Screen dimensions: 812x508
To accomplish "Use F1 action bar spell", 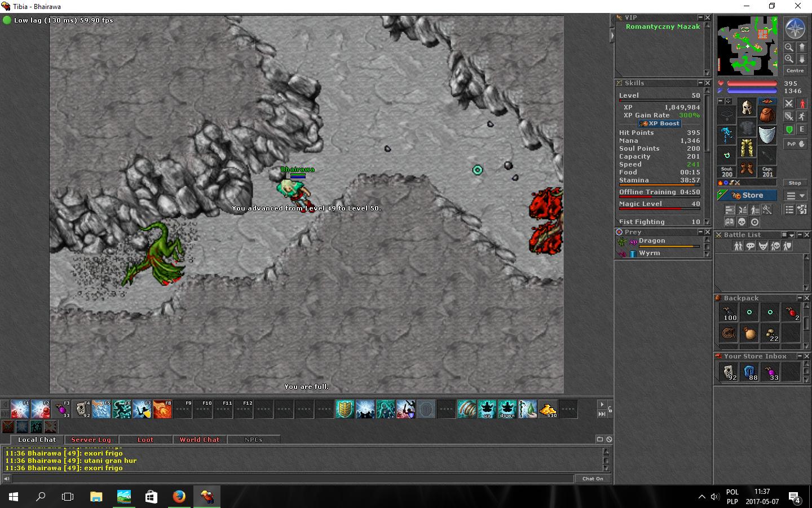I will [x=20, y=409].
